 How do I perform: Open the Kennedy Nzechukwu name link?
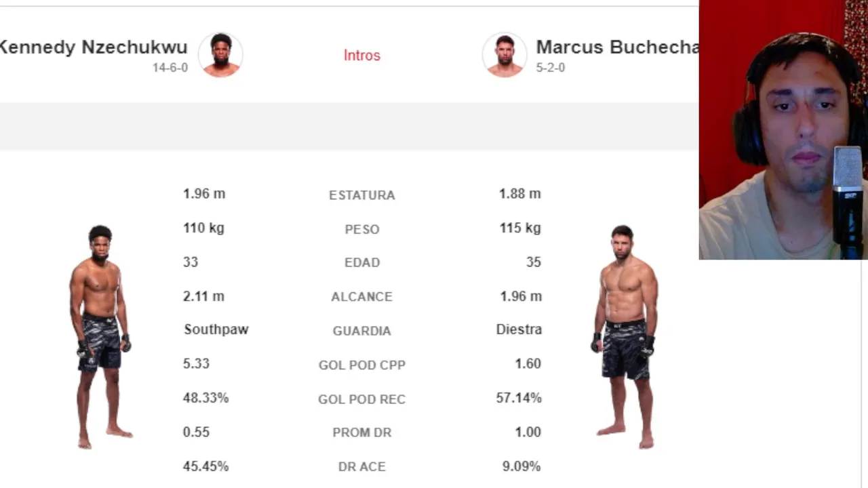[x=93, y=47]
